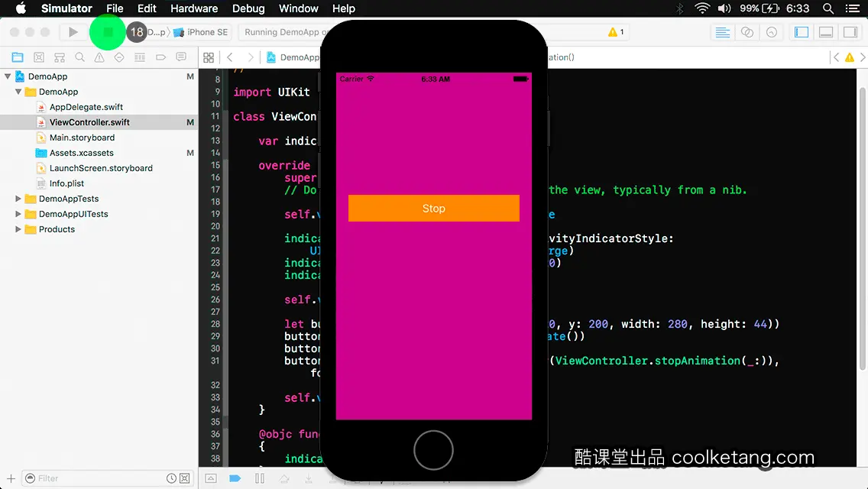868x489 pixels.
Task: Open the Apple menu
Action: click(x=21, y=8)
